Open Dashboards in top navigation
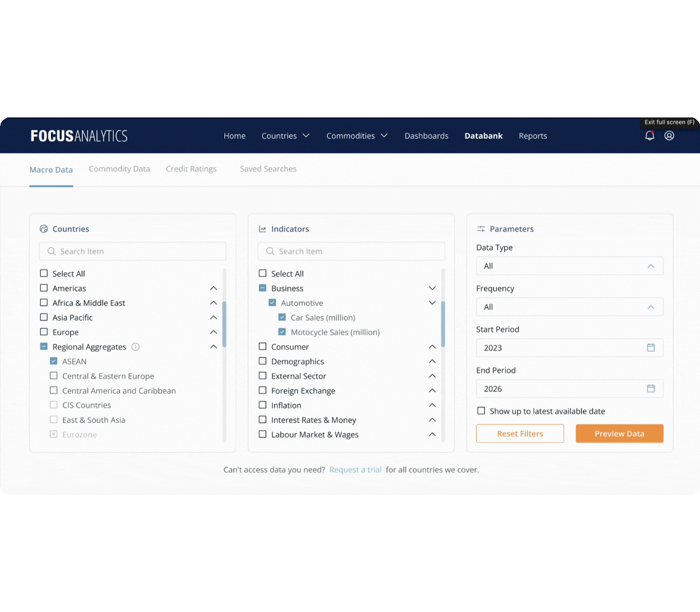 coord(427,136)
